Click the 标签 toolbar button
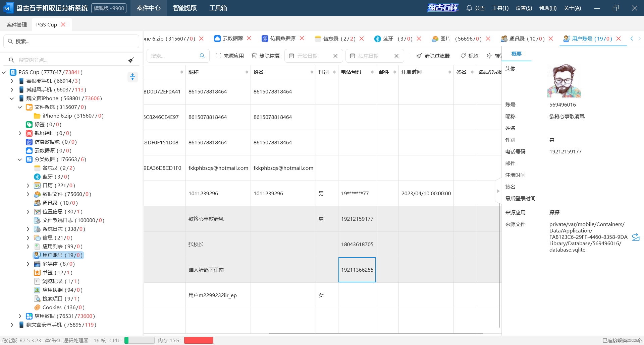Image resolution: width=644 pixels, height=345 pixels. [x=469, y=56]
